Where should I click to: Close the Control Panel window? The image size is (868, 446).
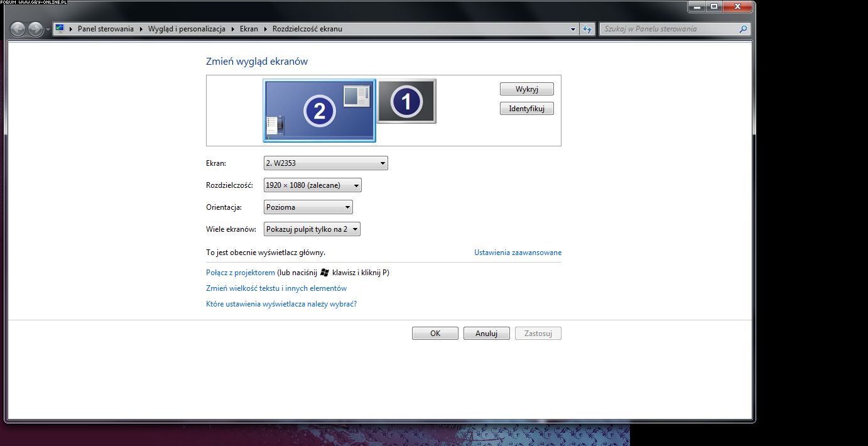(x=737, y=6)
